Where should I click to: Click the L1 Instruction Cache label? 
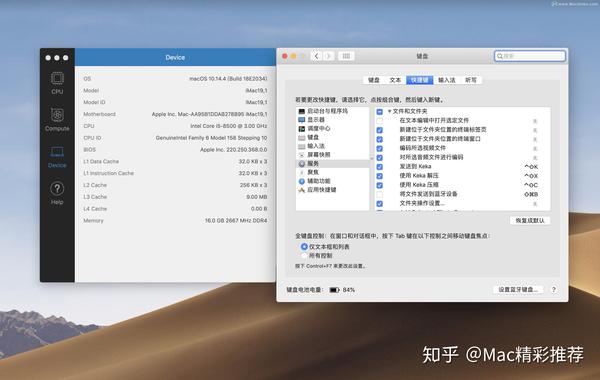(x=109, y=174)
